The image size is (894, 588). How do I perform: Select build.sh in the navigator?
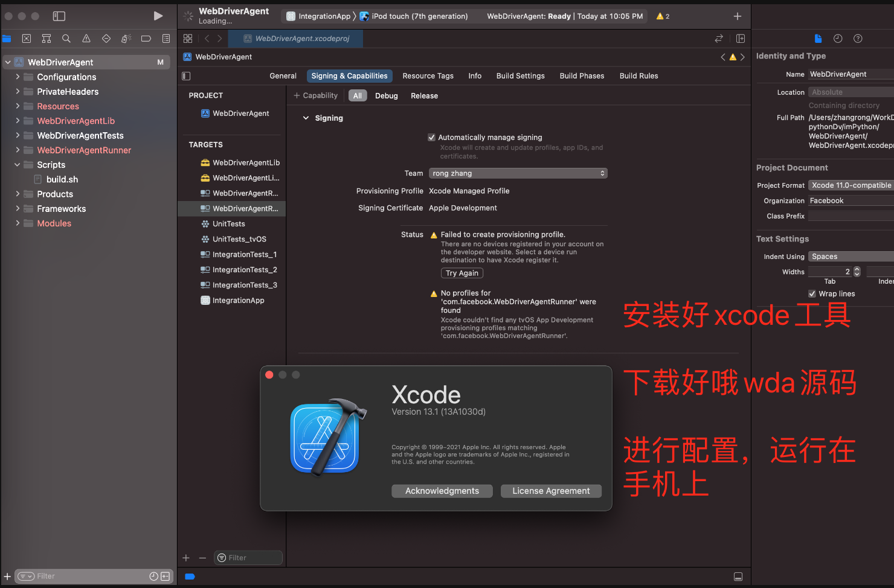pyautogui.click(x=62, y=179)
